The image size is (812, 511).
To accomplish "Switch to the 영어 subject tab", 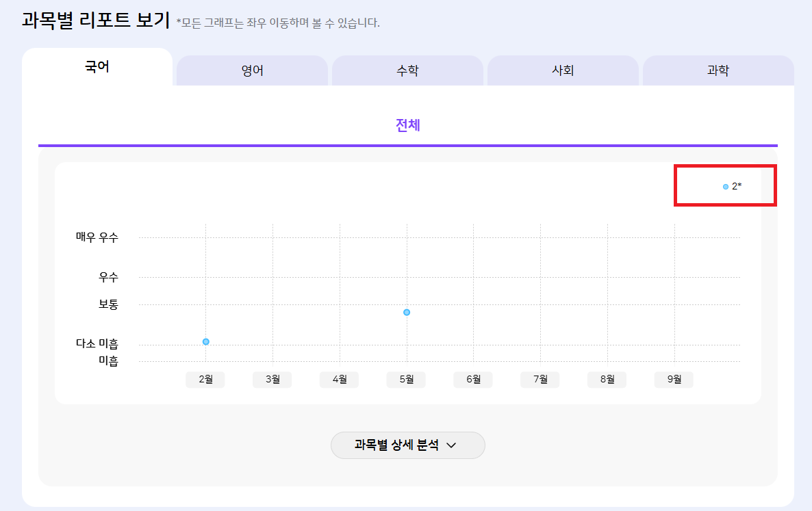I will pyautogui.click(x=252, y=70).
